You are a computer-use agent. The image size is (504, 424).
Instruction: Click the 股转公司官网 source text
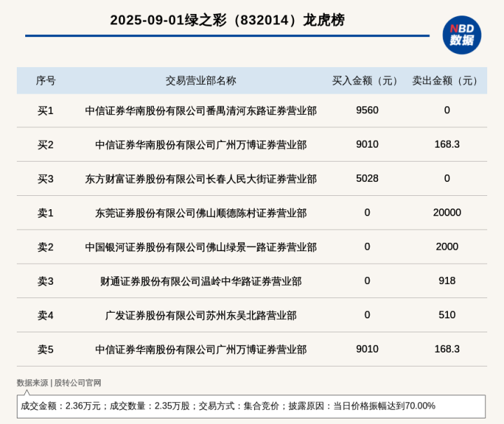click(x=78, y=383)
